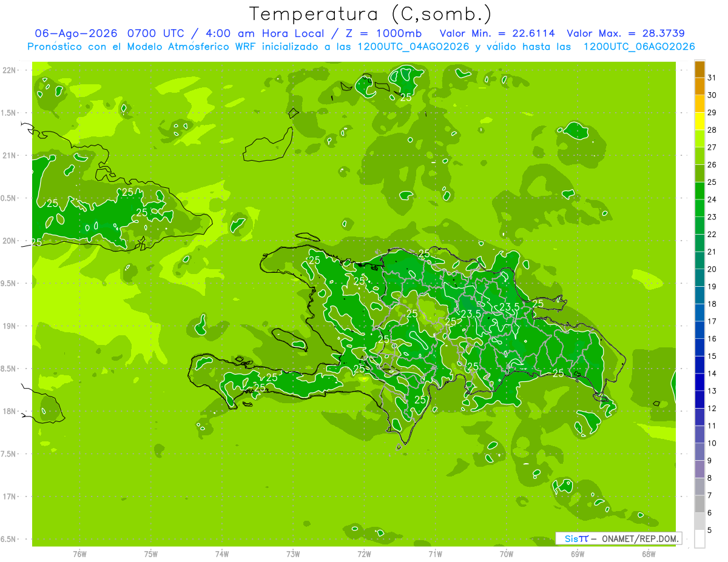Click the "Valor Max. = 28.3739" value
This screenshot has height=562, width=728.
coord(625,33)
